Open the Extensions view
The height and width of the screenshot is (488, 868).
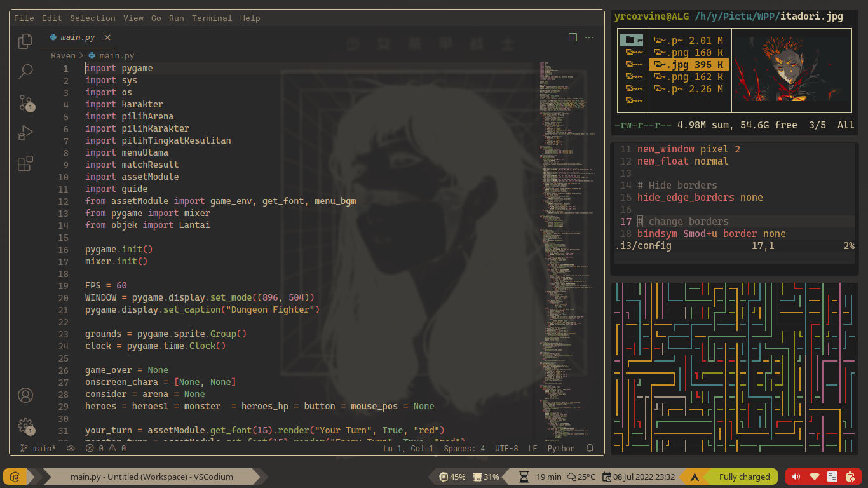click(25, 163)
